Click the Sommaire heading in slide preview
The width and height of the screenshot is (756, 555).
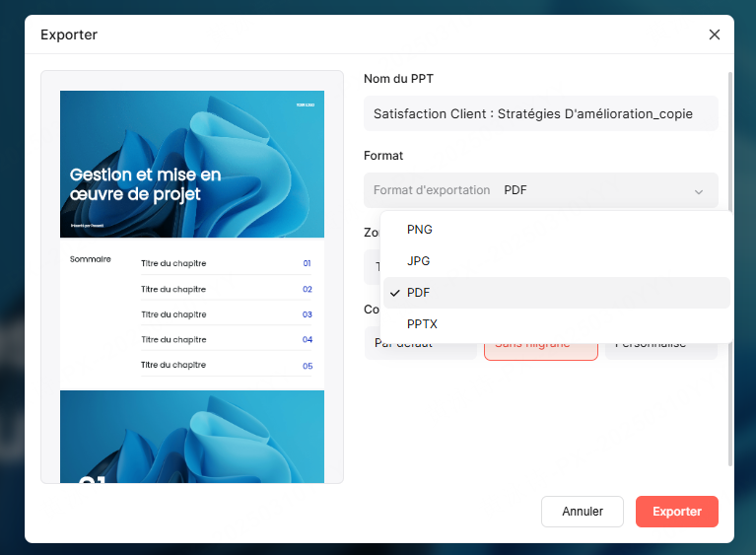tap(90, 260)
